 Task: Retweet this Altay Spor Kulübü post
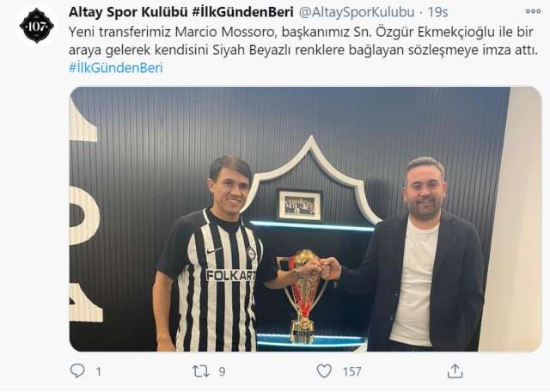pos(200,371)
